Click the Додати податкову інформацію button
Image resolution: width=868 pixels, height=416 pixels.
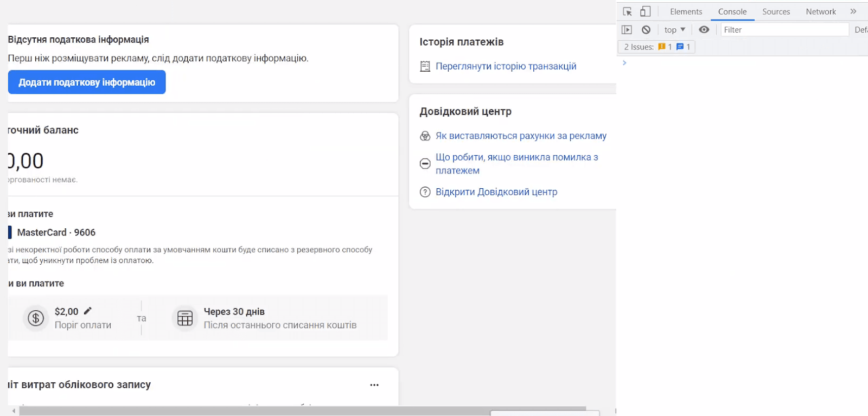(x=87, y=82)
